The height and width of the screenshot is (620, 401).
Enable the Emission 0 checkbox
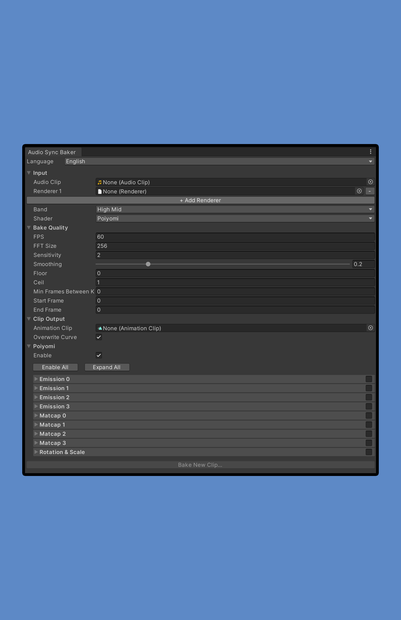pos(369,379)
